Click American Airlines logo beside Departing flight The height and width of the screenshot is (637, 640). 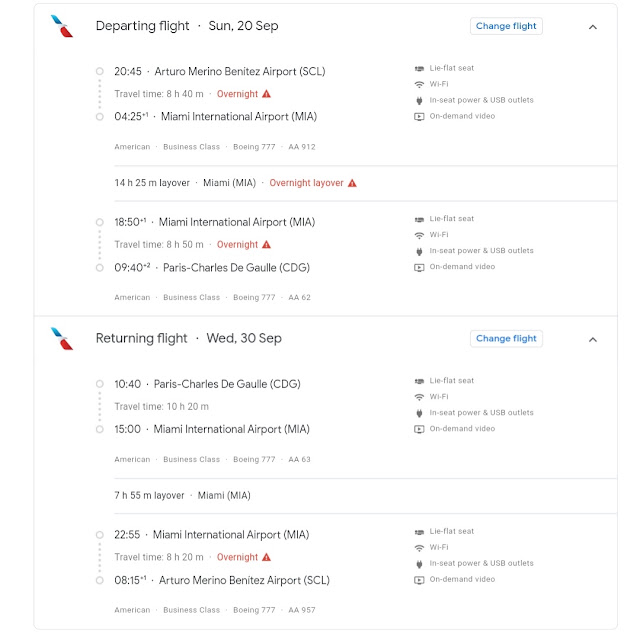click(62, 26)
